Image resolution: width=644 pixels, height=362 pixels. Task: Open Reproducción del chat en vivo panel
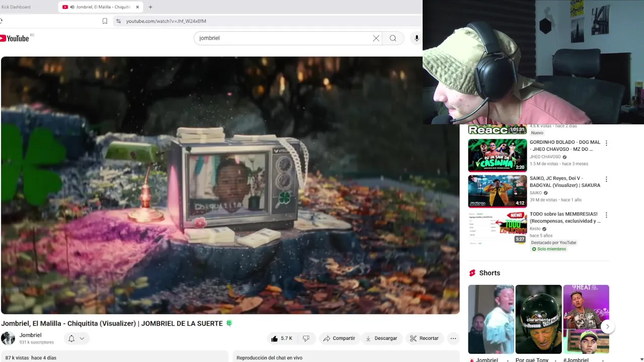pyautogui.click(x=346, y=357)
